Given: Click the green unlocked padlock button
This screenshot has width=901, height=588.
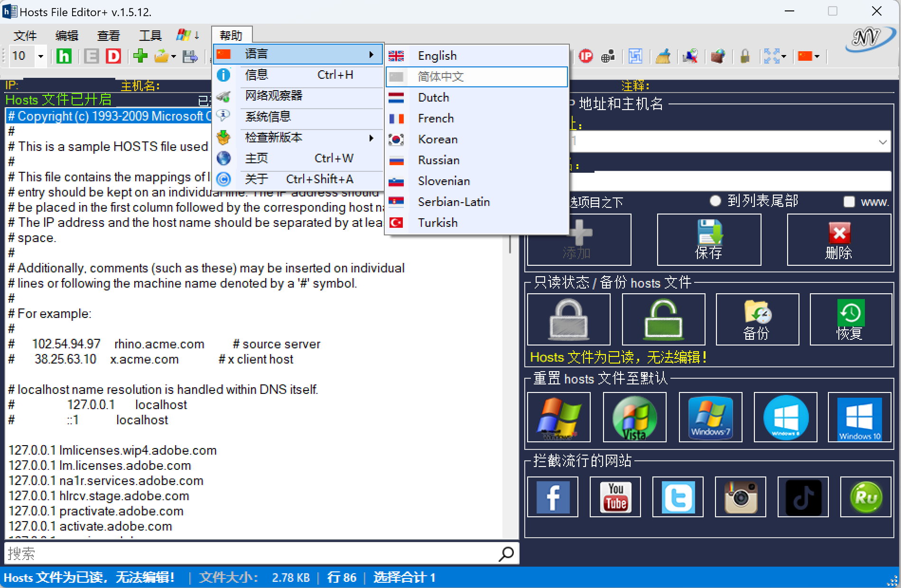Looking at the screenshot, I should coord(663,319).
